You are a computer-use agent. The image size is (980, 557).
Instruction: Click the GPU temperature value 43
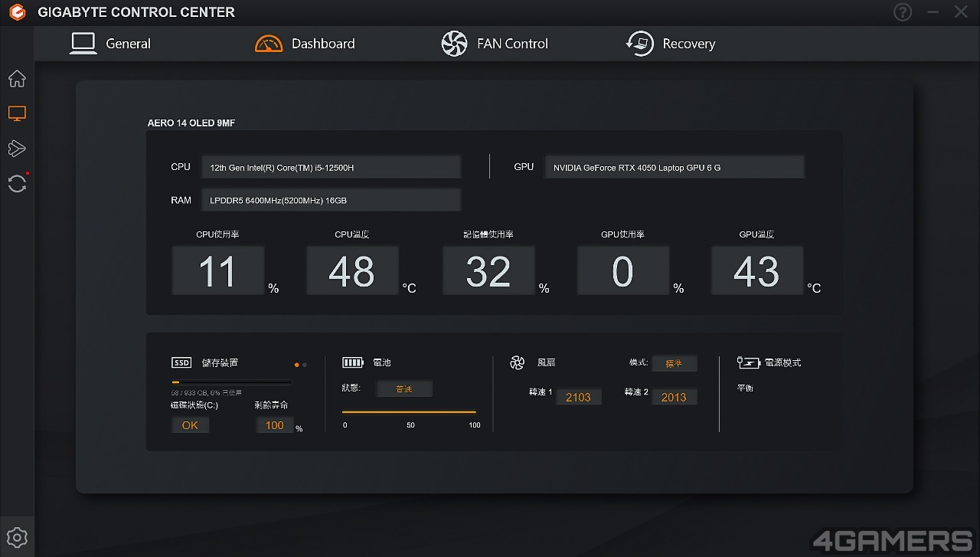757,270
